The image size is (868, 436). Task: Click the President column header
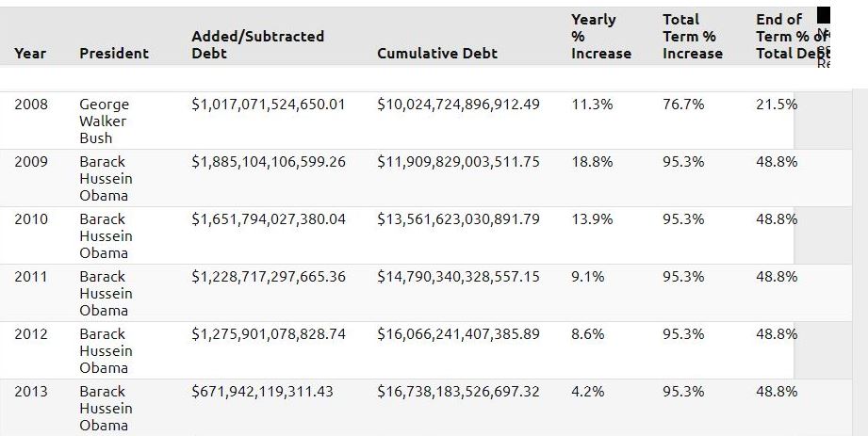point(114,54)
